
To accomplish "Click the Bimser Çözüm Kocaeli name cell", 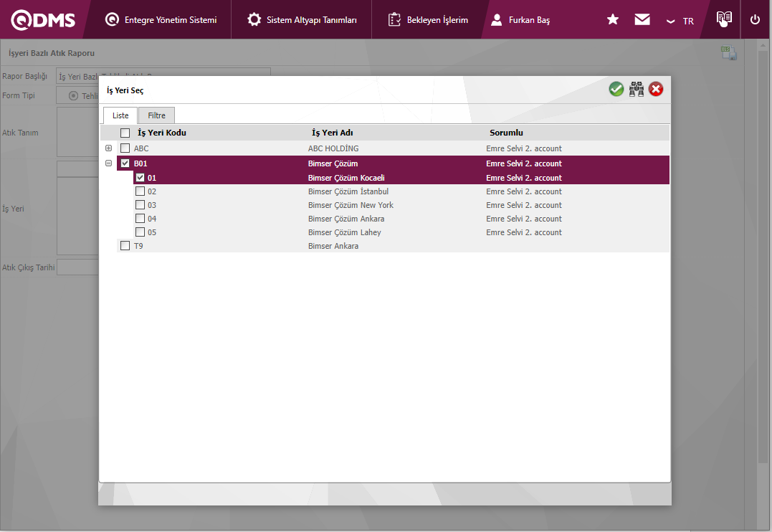I will point(346,177).
